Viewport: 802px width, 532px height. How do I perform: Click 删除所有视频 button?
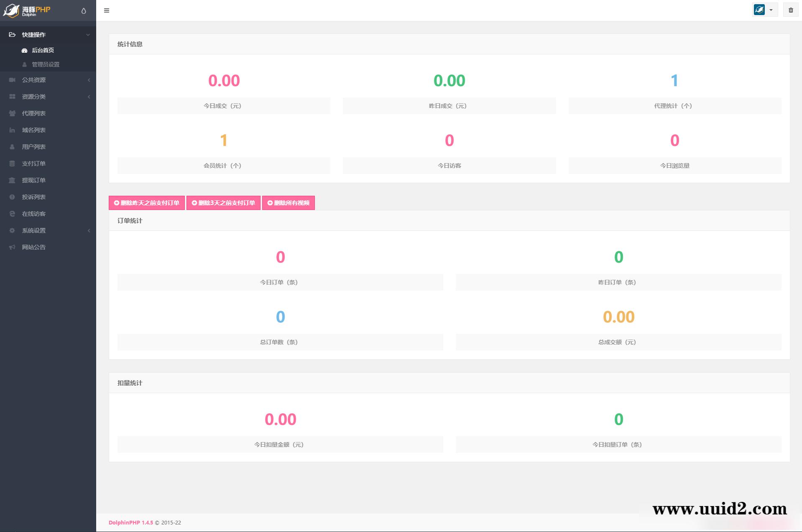point(288,203)
